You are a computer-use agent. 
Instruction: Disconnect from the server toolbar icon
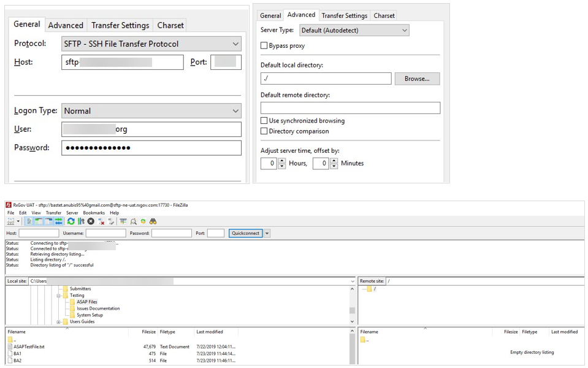pyautogui.click(x=101, y=221)
